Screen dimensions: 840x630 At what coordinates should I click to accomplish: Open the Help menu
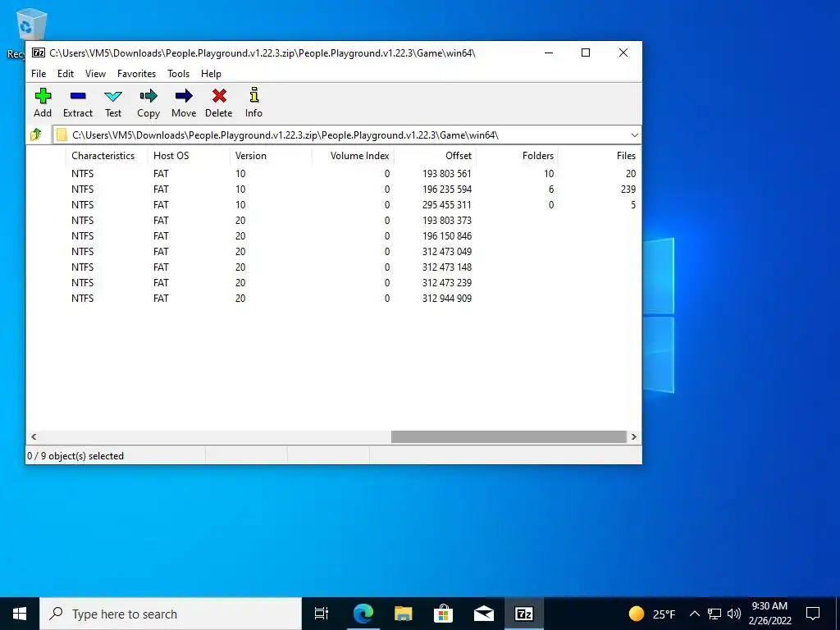[x=211, y=73]
